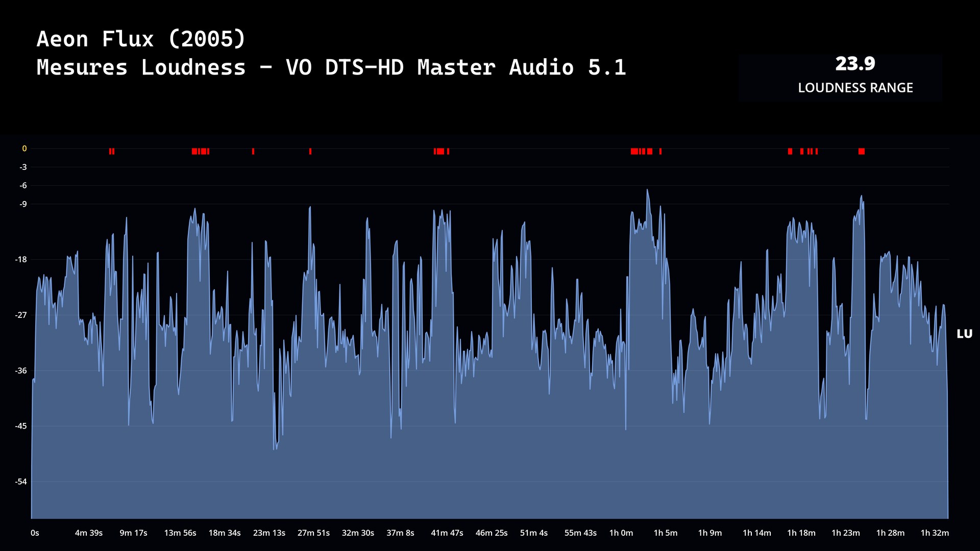Click the 46m 25s time axis label
The height and width of the screenshot is (551, 980).
click(x=491, y=533)
